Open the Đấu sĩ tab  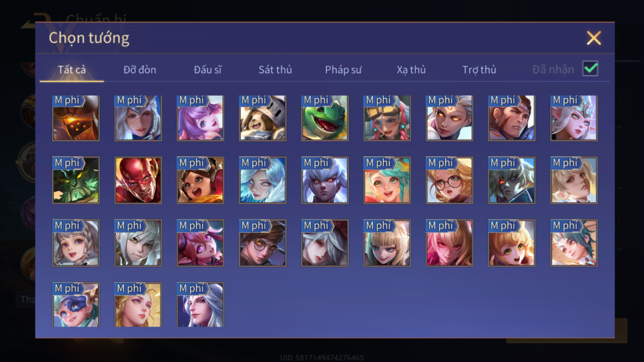(x=208, y=69)
